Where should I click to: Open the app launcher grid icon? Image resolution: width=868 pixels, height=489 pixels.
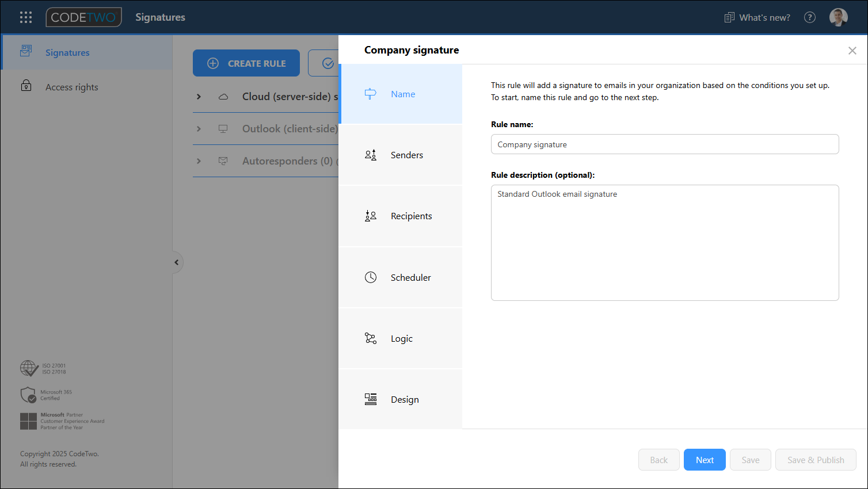tap(26, 17)
